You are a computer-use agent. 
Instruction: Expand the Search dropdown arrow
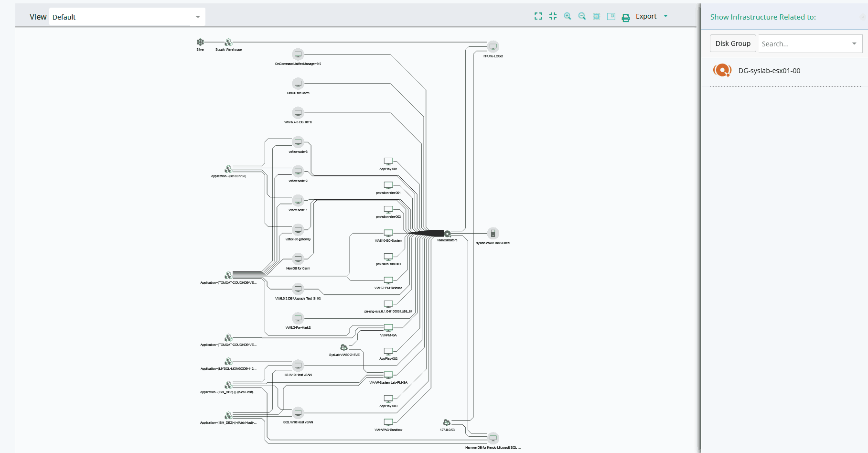[854, 43]
